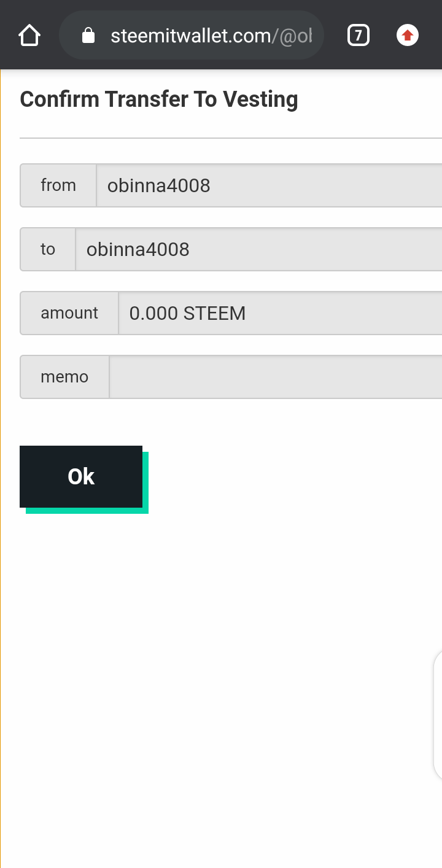
Task: Click the "to" field label
Action: coord(48,249)
